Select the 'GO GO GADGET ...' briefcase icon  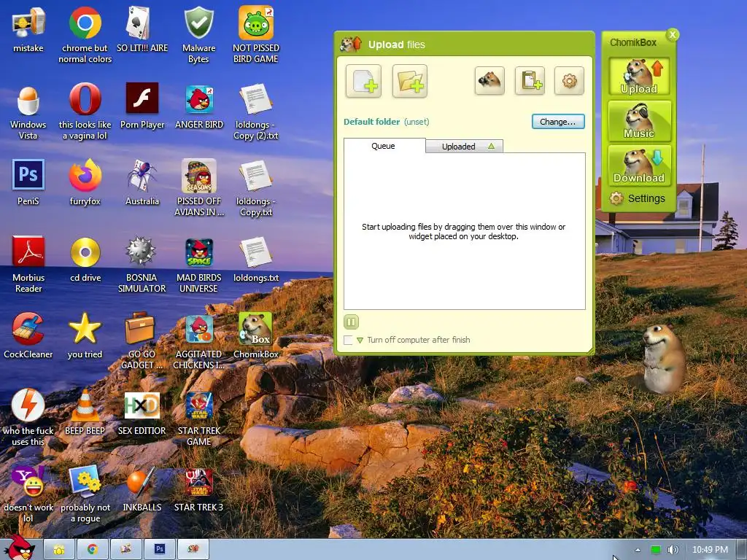[x=142, y=341]
